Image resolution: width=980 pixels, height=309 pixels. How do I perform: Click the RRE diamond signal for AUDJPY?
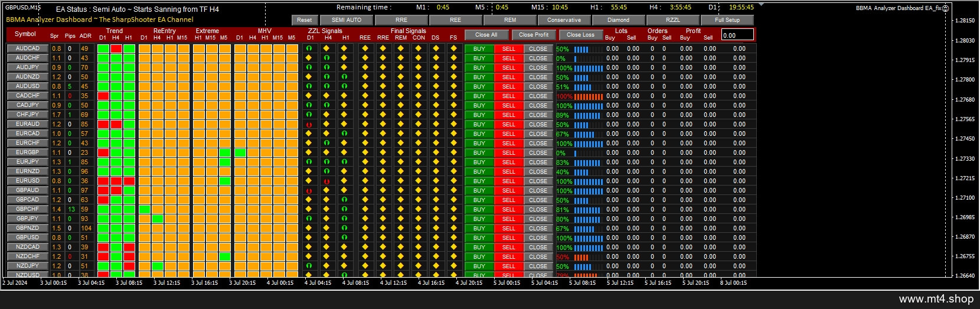click(x=383, y=67)
